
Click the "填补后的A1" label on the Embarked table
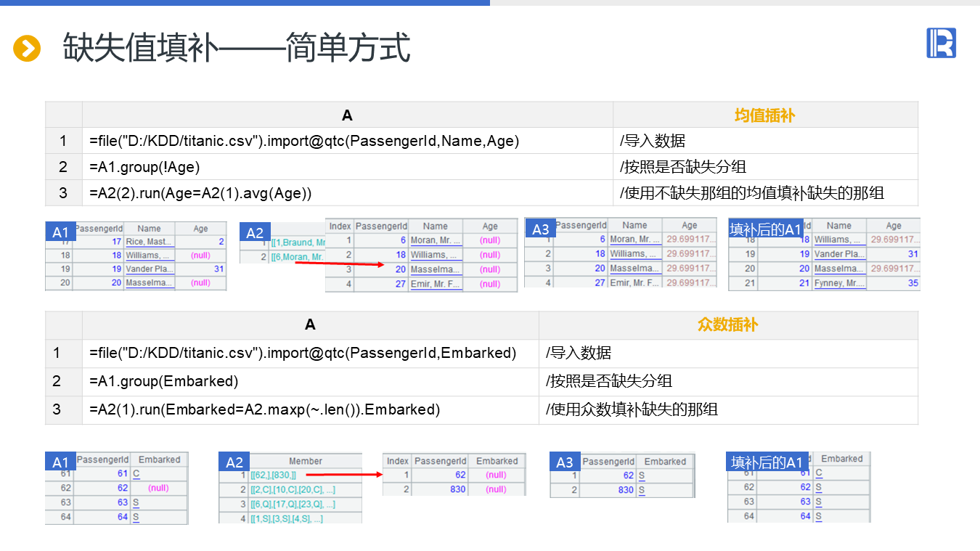(767, 462)
